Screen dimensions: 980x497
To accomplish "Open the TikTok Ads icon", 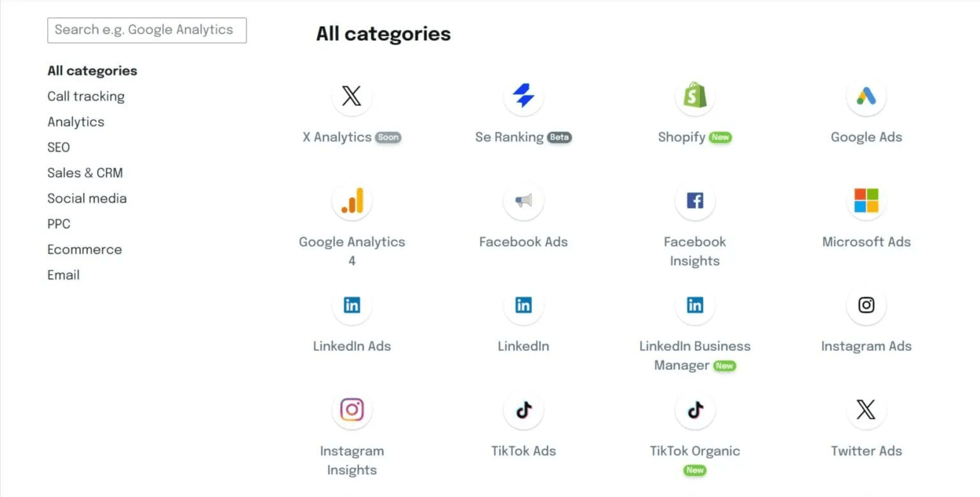I will point(523,410).
